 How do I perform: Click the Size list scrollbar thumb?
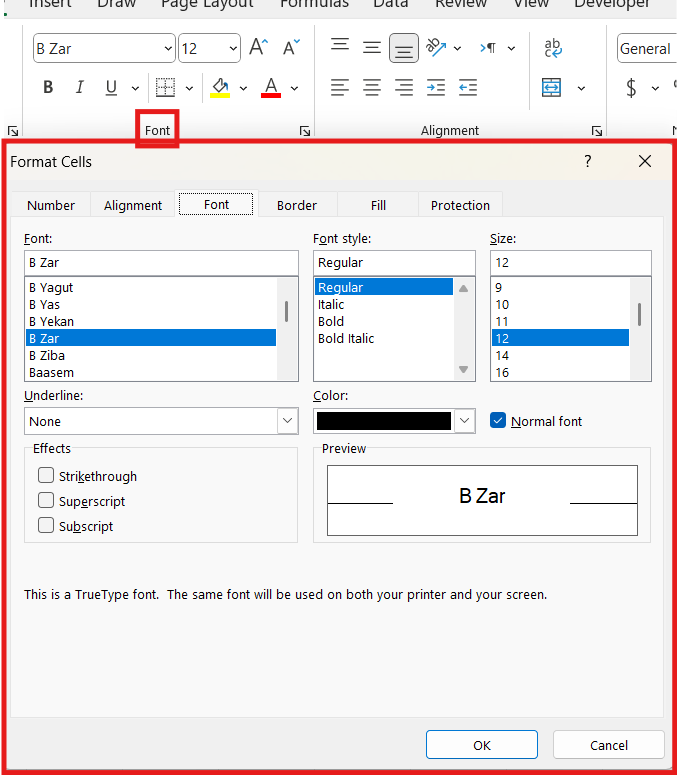pos(639,314)
